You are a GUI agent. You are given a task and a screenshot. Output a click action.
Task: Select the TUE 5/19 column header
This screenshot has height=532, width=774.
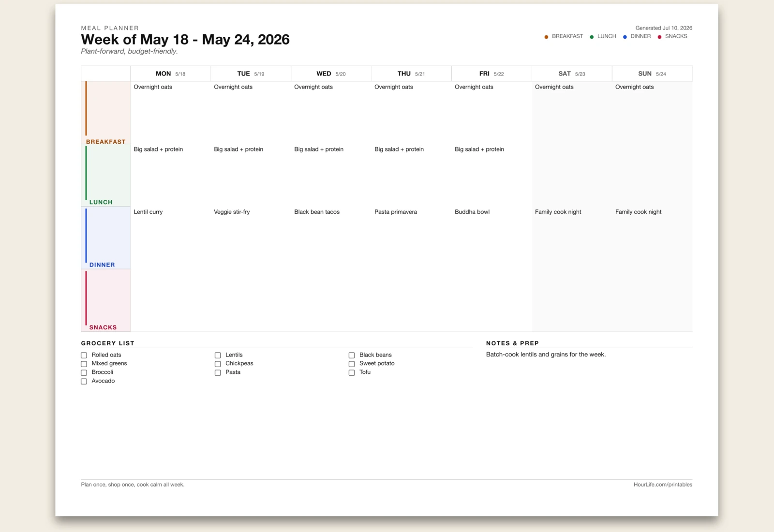pyautogui.click(x=251, y=74)
